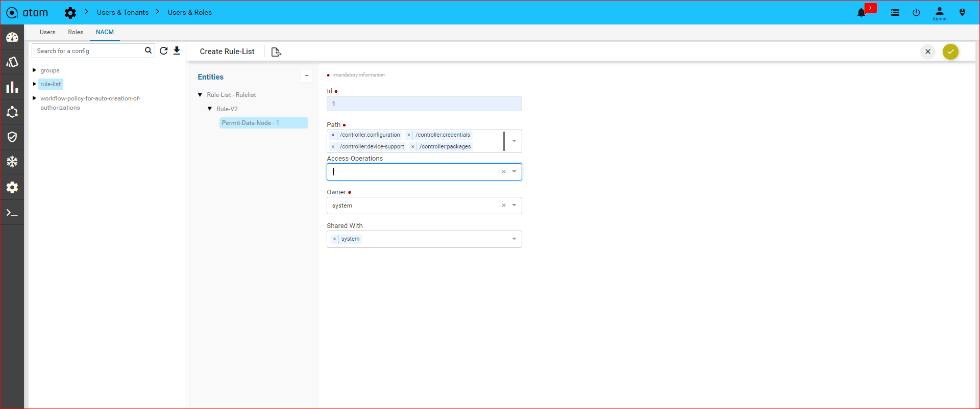Open the administration gear sidebar icon

click(12, 187)
